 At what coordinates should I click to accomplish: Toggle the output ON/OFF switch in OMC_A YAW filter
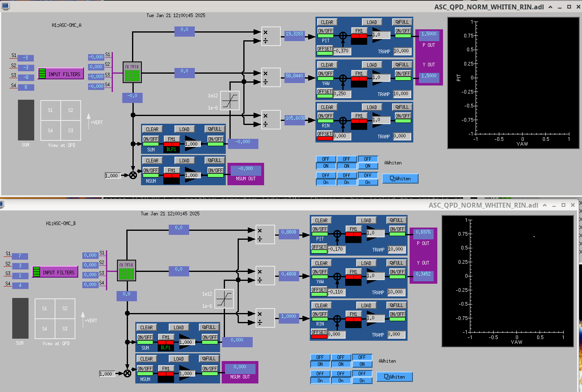(403, 76)
